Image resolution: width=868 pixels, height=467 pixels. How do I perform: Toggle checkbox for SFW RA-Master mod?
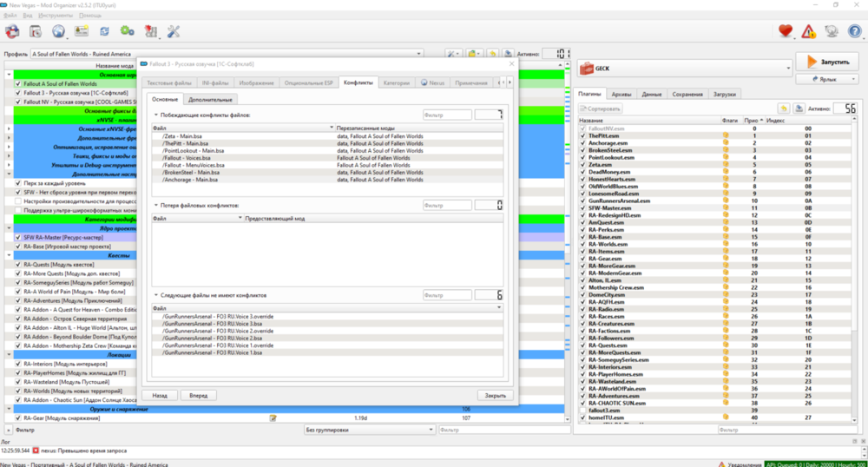17,237
